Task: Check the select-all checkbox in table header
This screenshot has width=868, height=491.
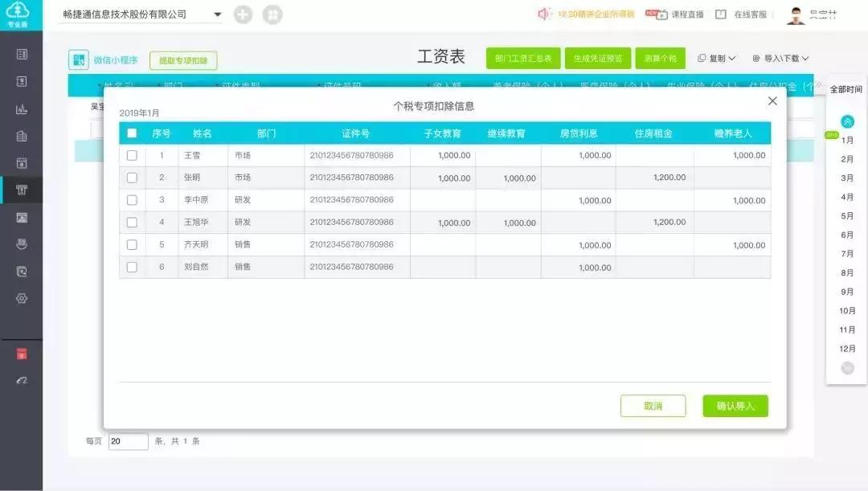Action: pyautogui.click(x=132, y=131)
